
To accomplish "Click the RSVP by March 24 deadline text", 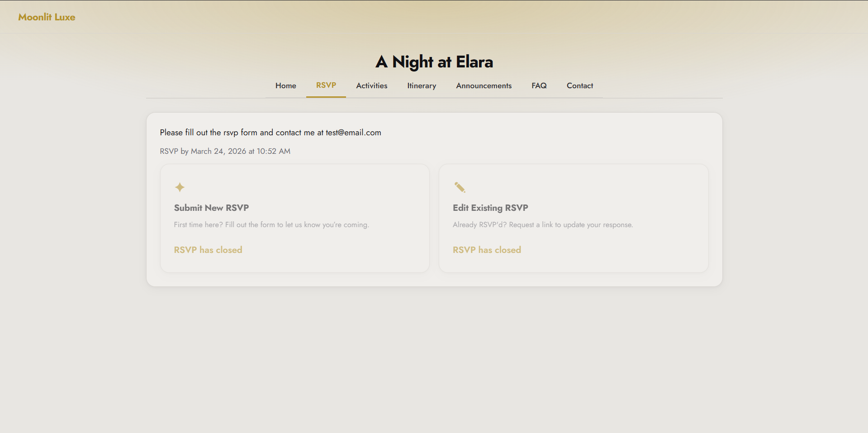I will pyautogui.click(x=225, y=151).
